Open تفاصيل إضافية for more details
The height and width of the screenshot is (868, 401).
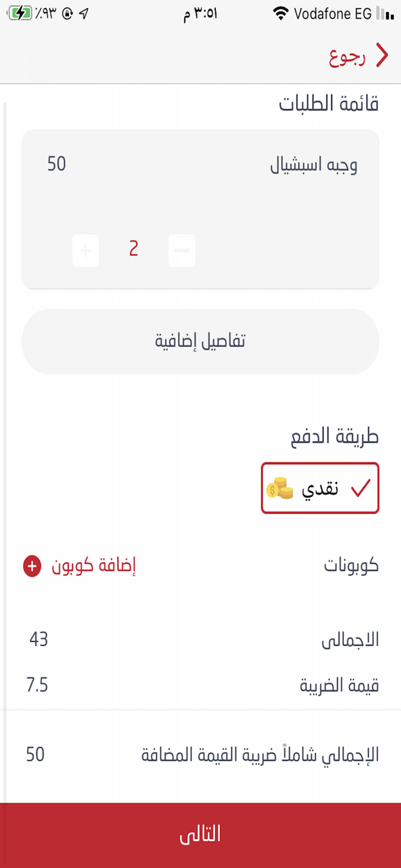pyautogui.click(x=200, y=341)
